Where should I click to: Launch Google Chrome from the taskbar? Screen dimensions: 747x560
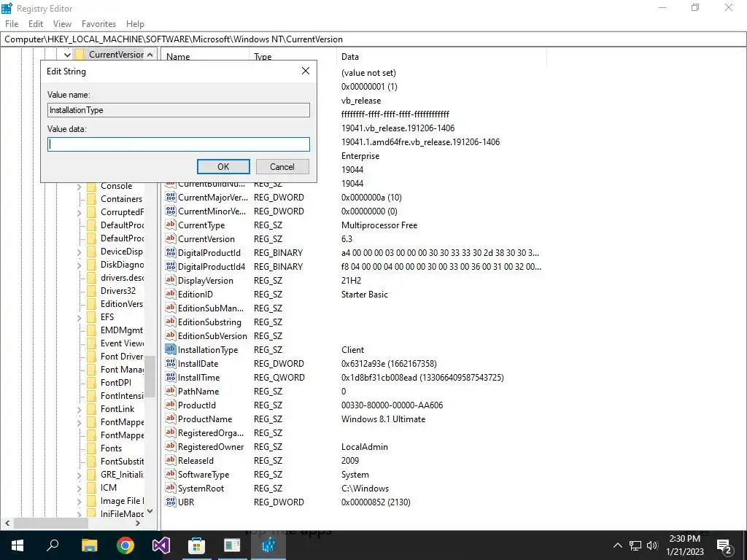[125, 545]
